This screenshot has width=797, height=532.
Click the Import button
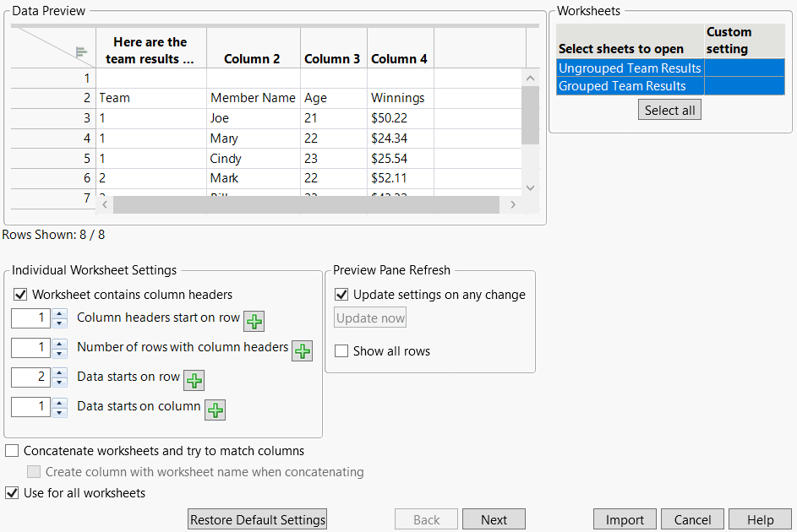625,519
